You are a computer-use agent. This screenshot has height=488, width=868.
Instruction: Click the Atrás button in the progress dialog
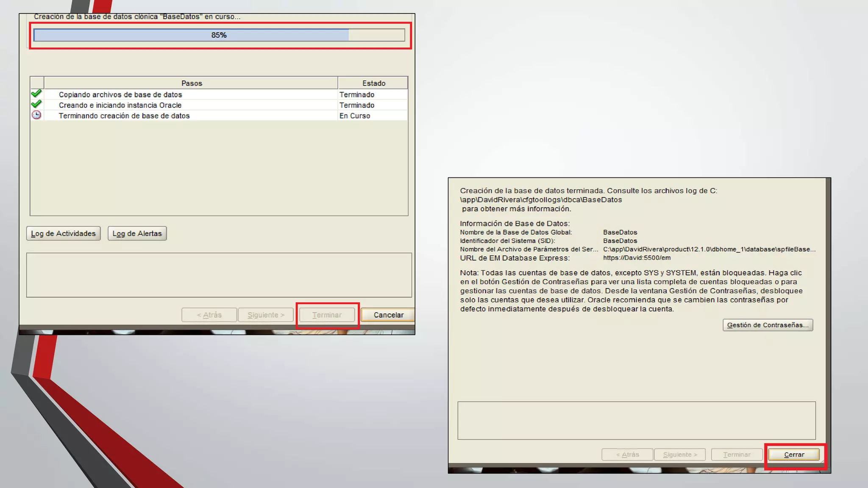209,315
